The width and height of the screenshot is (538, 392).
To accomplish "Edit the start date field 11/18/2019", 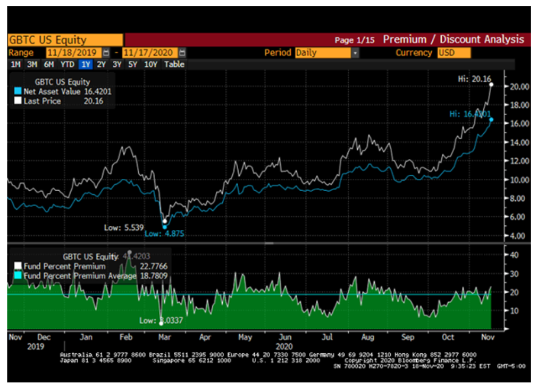I will 74,53.
